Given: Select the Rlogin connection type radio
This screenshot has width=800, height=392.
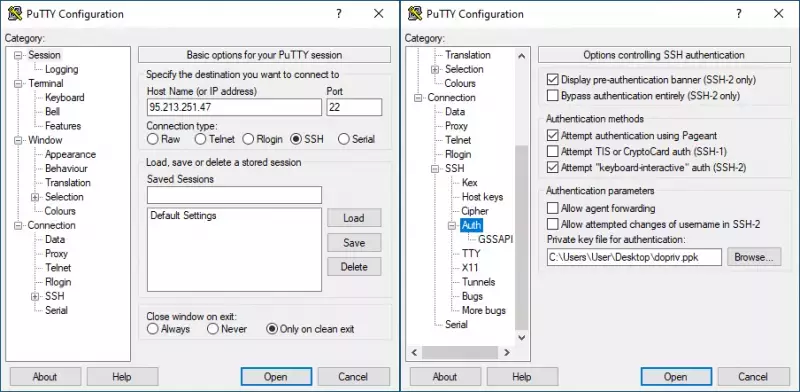Looking at the screenshot, I should (248, 139).
